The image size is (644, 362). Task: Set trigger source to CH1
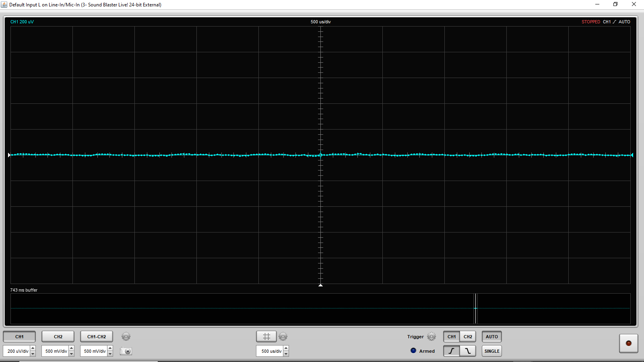pyautogui.click(x=452, y=337)
